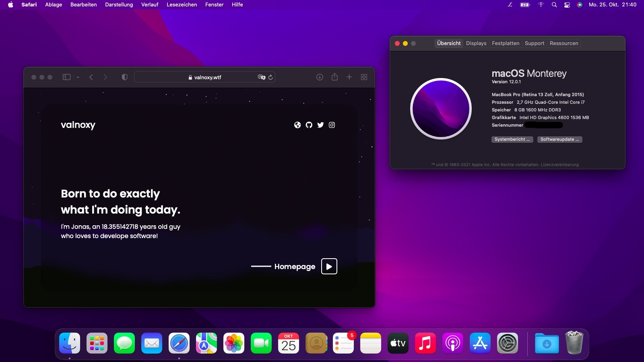This screenshot has width=644, height=362.
Task: Click the valnoxy logo text
Action: [78, 125]
